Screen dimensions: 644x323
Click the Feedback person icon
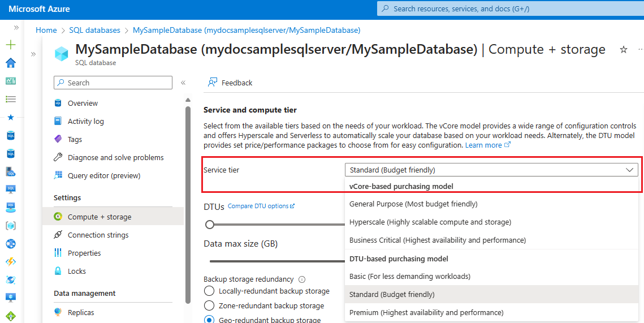click(x=213, y=83)
